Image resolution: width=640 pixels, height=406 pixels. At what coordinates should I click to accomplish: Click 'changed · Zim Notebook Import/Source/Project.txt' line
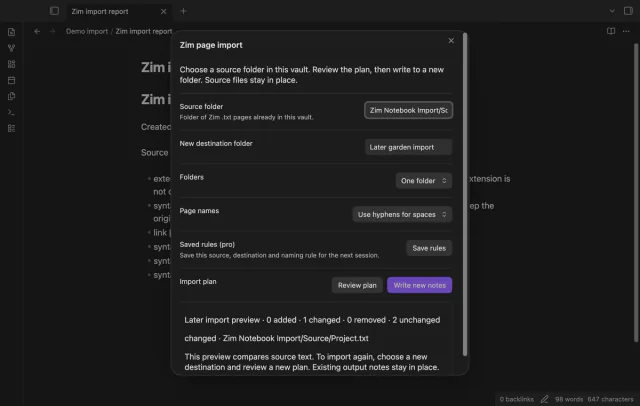pos(276,338)
